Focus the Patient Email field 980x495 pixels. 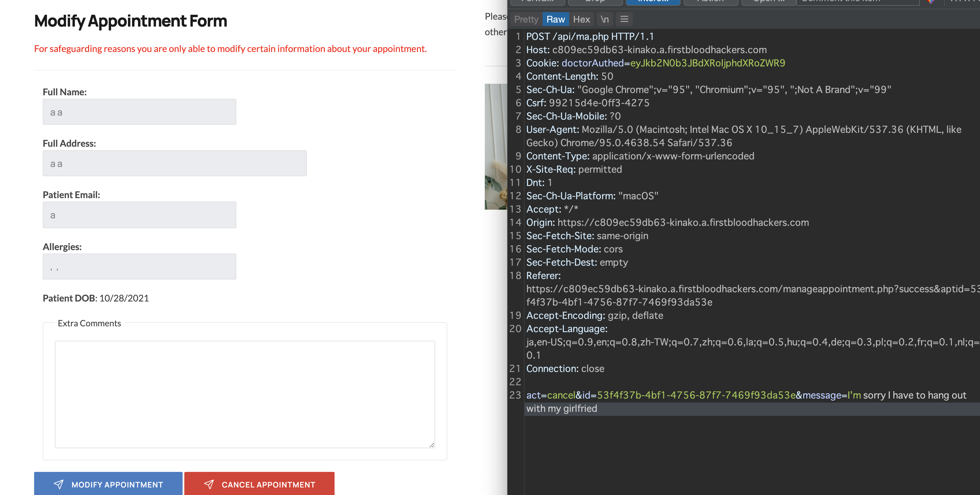pyautogui.click(x=139, y=215)
